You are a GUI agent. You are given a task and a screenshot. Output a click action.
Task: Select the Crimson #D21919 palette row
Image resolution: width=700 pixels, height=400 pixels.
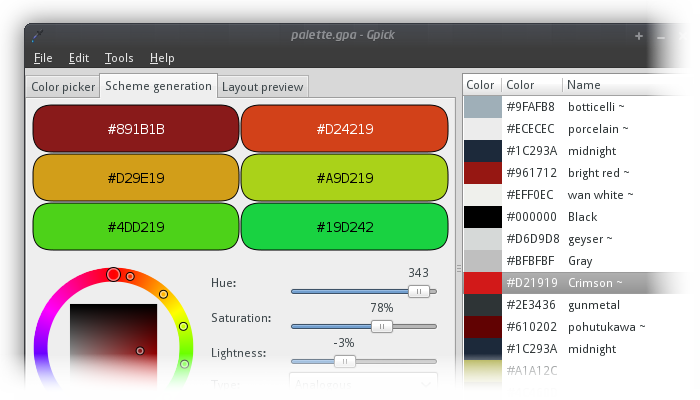click(x=576, y=283)
